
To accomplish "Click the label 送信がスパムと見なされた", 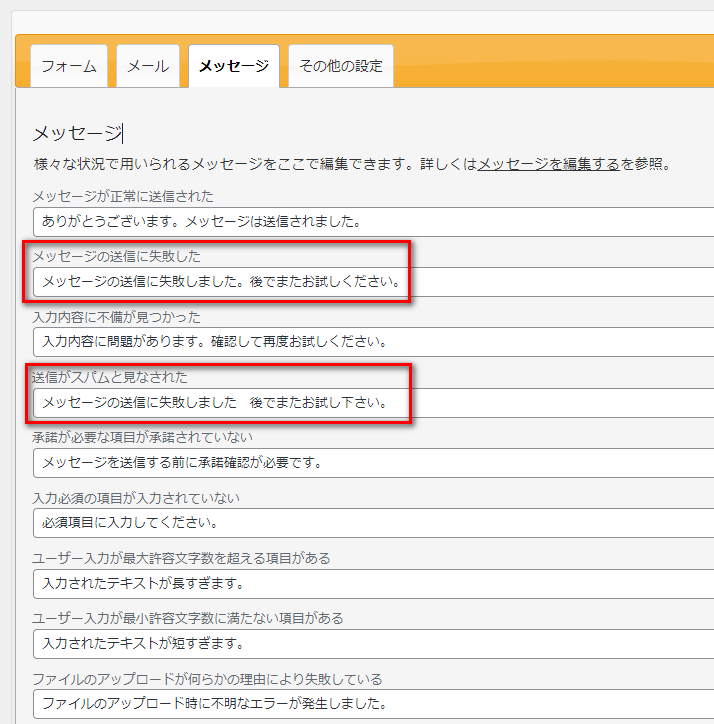I will [x=110, y=377].
